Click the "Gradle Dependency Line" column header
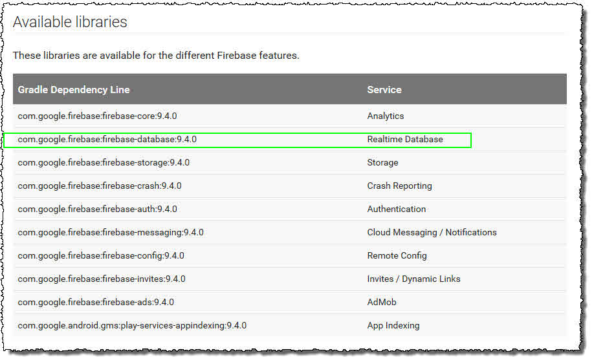 pyautogui.click(x=74, y=90)
